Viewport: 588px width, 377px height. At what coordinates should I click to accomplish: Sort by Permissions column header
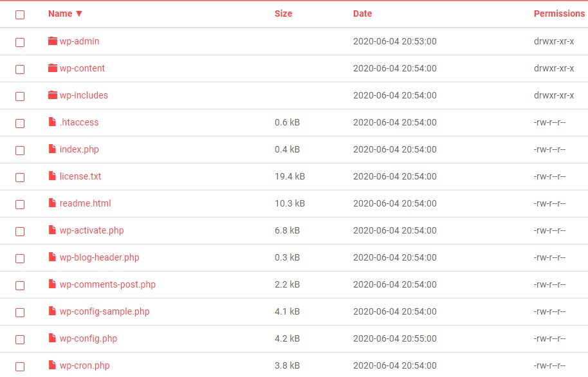[559, 14]
